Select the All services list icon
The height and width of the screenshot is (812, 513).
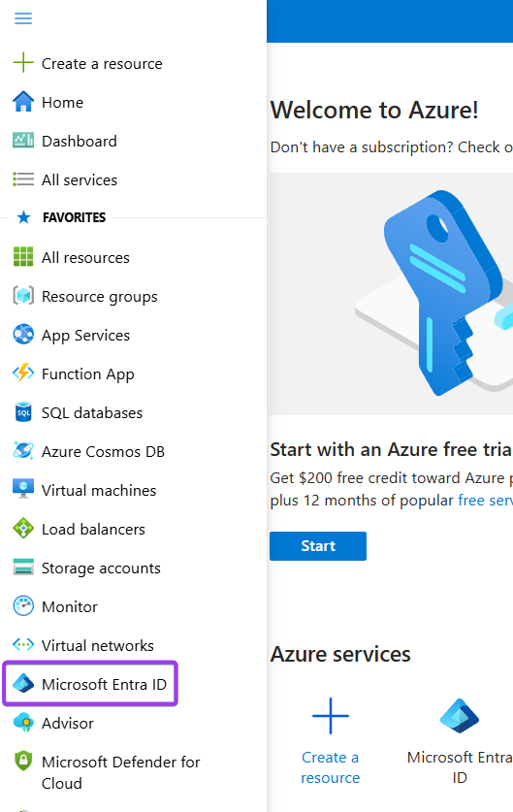point(23,179)
